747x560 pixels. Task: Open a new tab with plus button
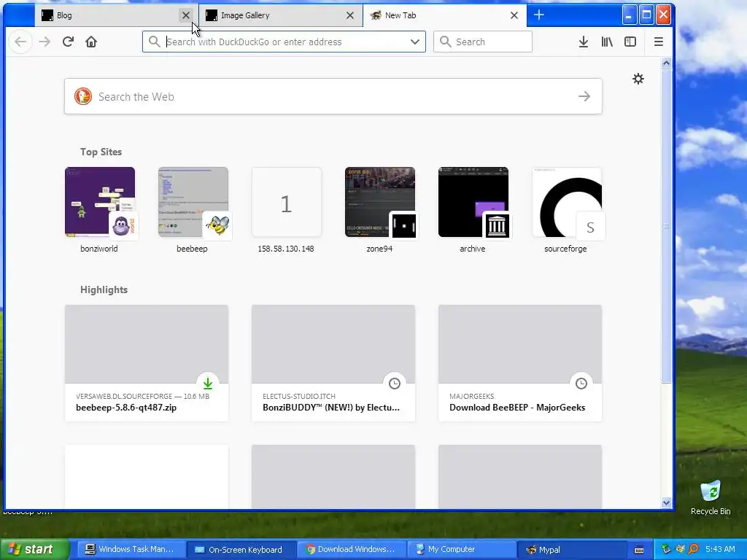tap(539, 15)
